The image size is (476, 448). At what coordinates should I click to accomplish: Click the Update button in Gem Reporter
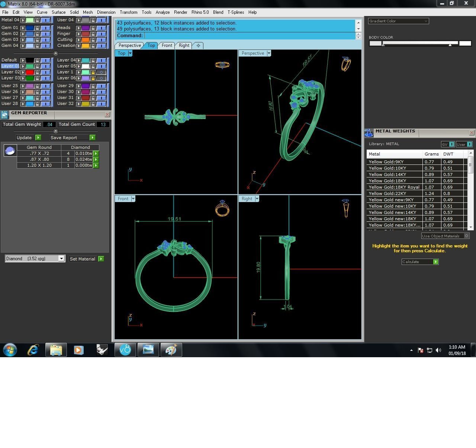tap(28, 138)
